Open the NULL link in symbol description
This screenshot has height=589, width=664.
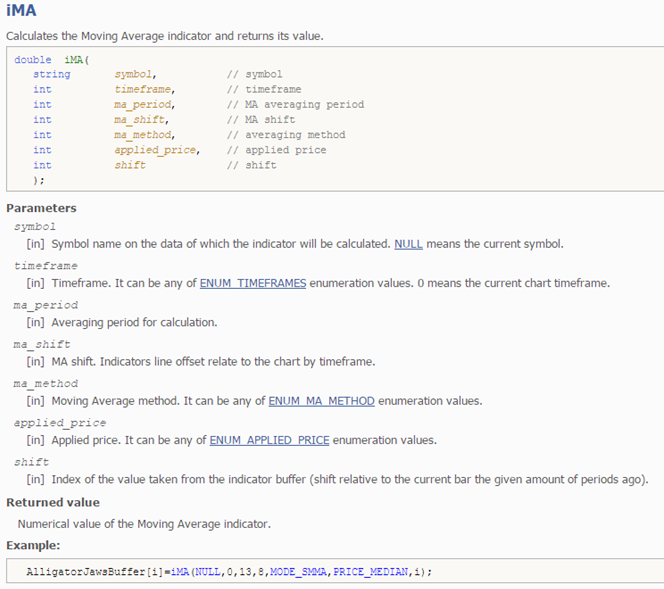(x=408, y=244)
